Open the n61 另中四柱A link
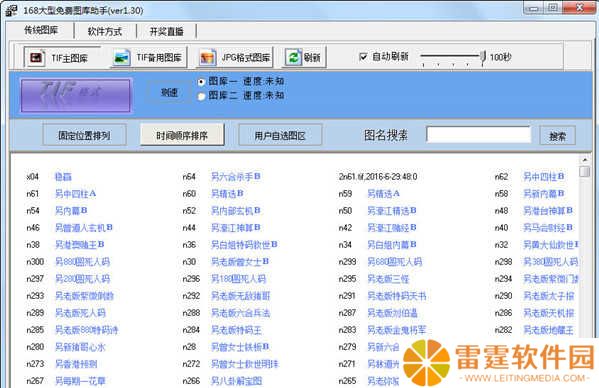 76,194
